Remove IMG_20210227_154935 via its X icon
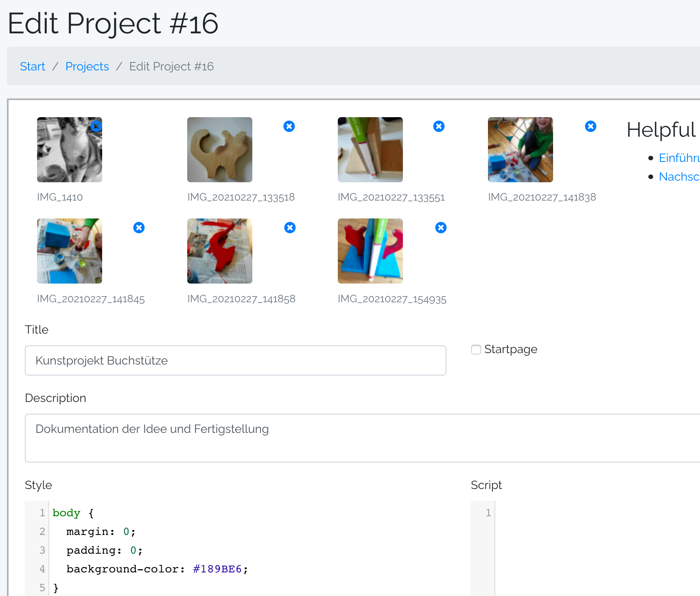Viewport: 700px width, 596px height. point(441,228)
